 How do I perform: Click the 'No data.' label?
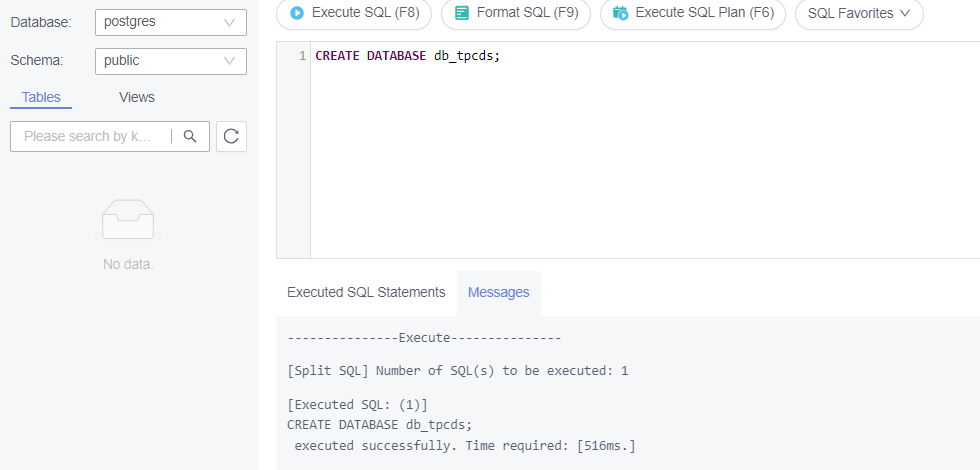[128, 264]
